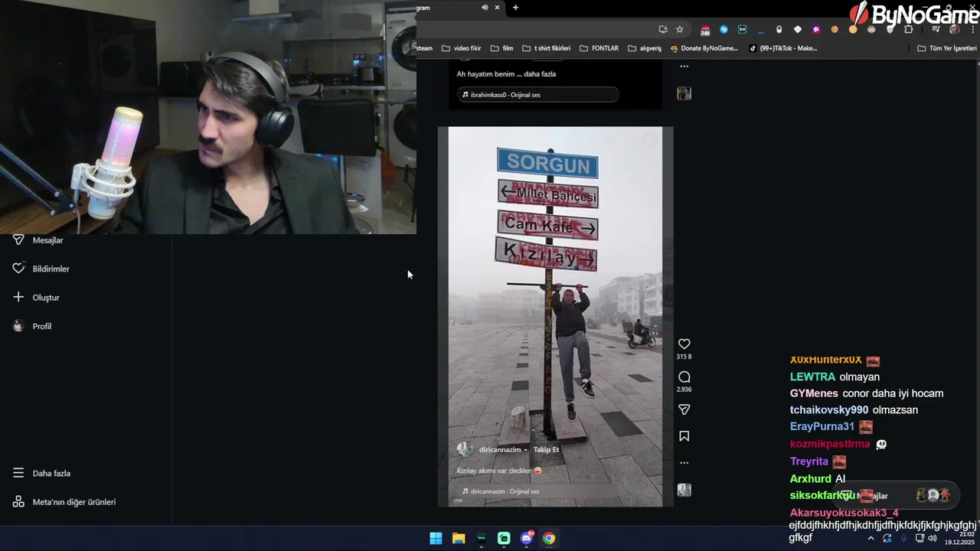Open the film bookmark folder
The image size is (980, 551).
pyautogui.click(x=501, y=48)
